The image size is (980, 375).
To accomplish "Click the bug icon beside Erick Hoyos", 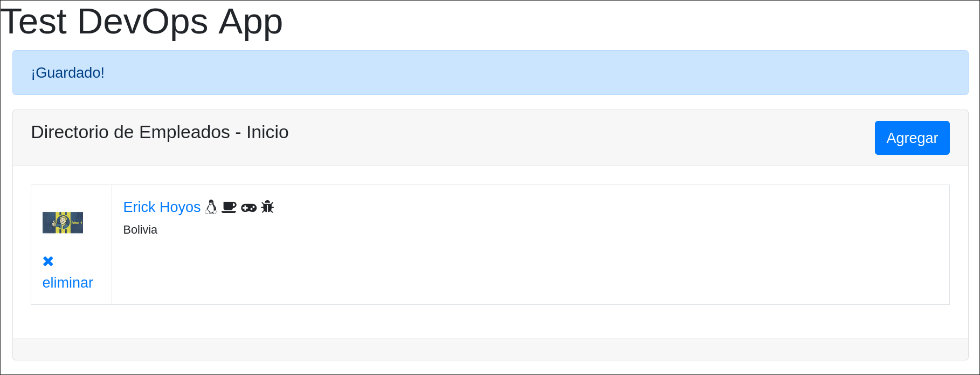I will click(x=267, y=207).
